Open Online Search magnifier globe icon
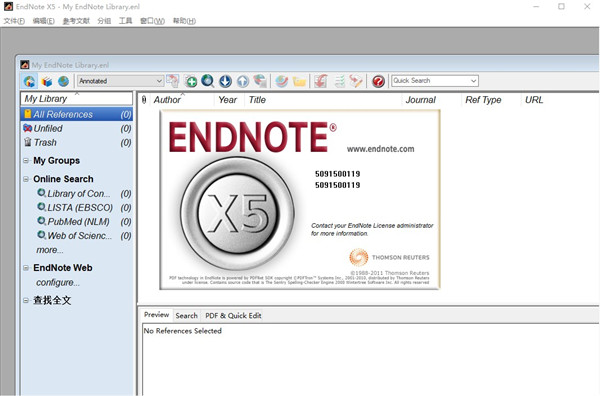Screen dimensions: 600x396 pos(208,81)
